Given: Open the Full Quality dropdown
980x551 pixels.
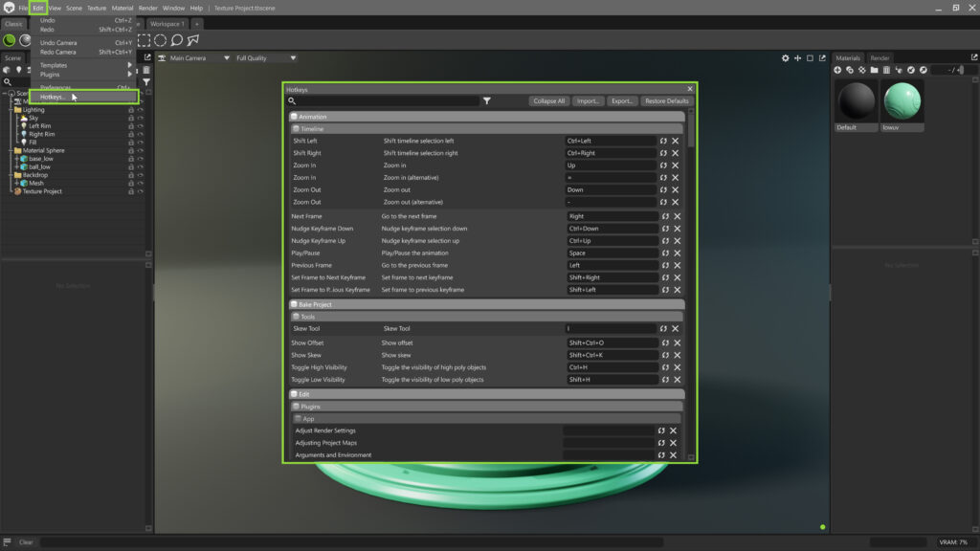Looking at the screenshot, I should (252, 58).
